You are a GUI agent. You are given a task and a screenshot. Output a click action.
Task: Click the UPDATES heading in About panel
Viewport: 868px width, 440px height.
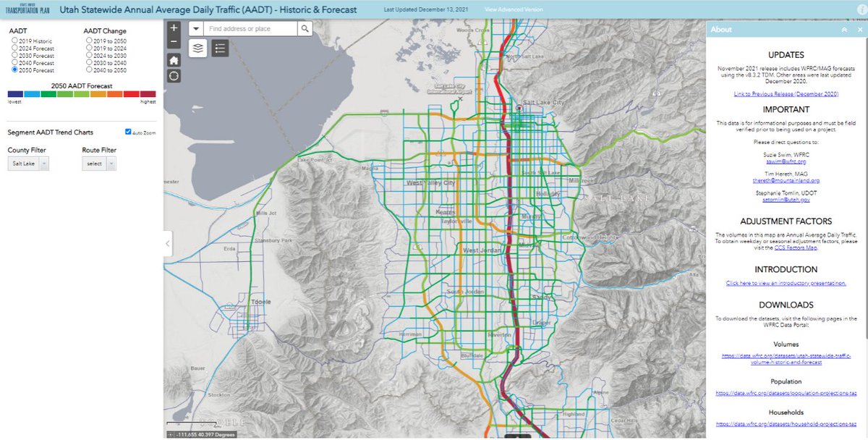pos(786,54)
